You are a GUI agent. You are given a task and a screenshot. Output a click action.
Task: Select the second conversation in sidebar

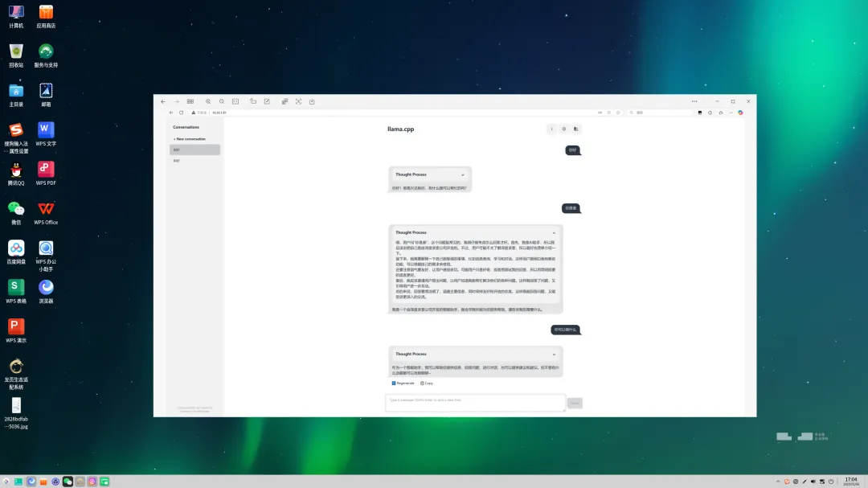point(194,160)
